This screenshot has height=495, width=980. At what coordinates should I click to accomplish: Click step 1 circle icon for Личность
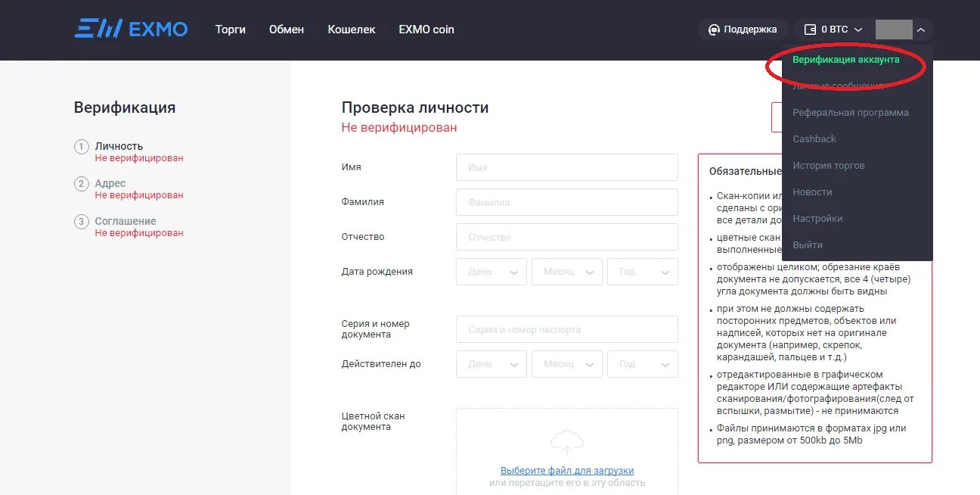click(x=81, y=146)
